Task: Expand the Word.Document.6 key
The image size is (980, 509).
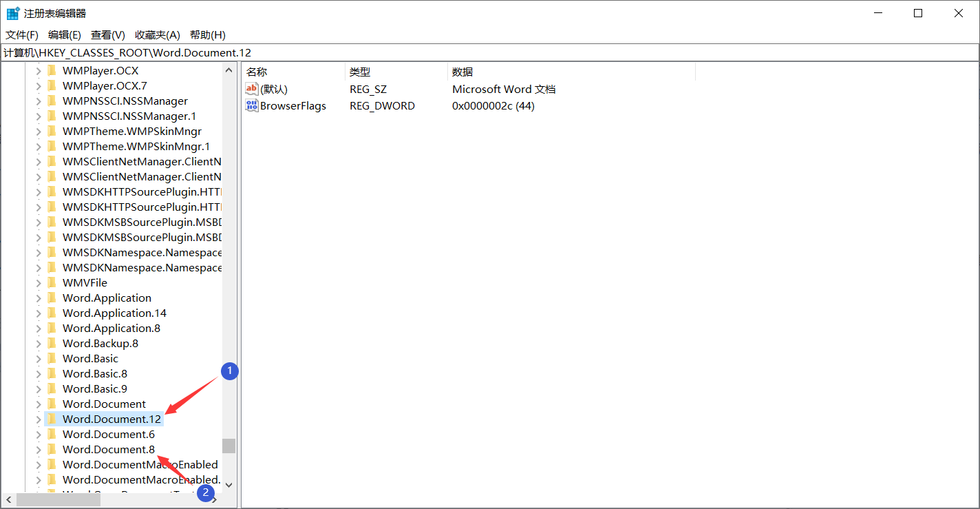Action: [x=39, y=434]
